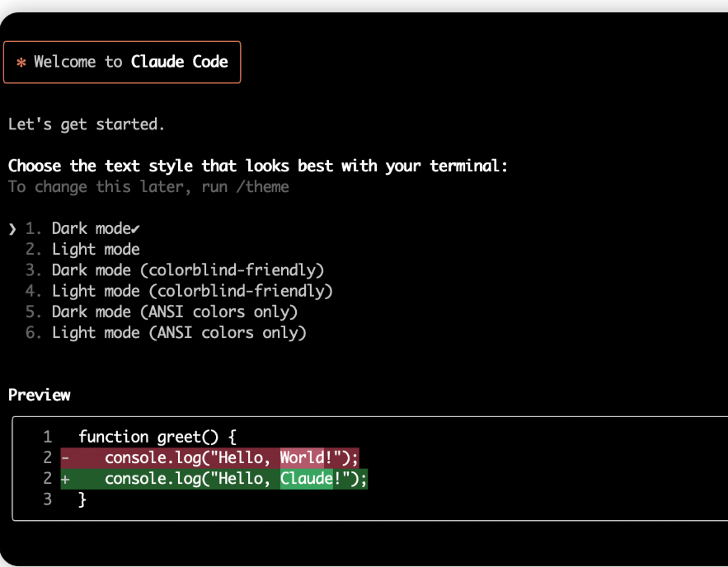
Task: Click the checkmark after Dark mode
Action: pos(135,228)
